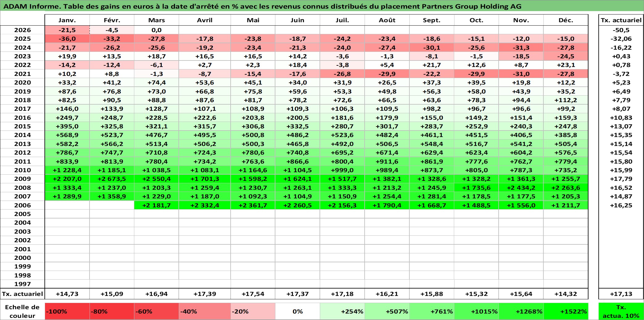Click the cell +2 434,2 in 2008
Viewport: 644px width, 320px height.
[x=521, y=188]
